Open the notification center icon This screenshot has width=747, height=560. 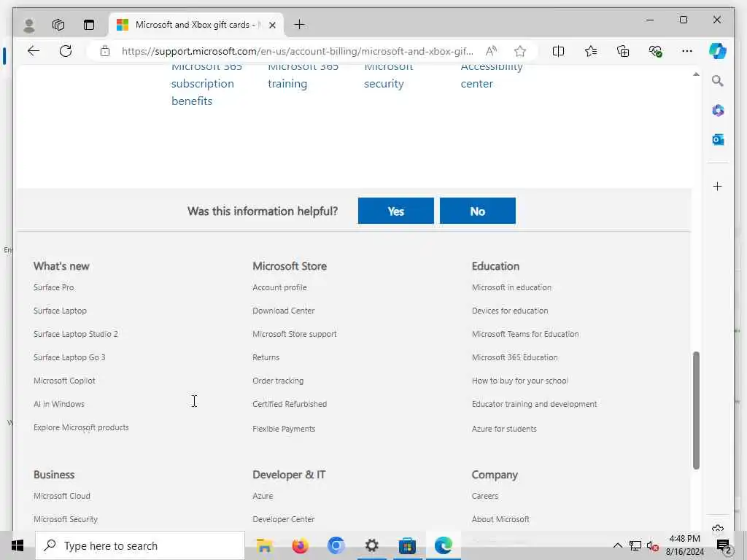click(x=723, y=545)
